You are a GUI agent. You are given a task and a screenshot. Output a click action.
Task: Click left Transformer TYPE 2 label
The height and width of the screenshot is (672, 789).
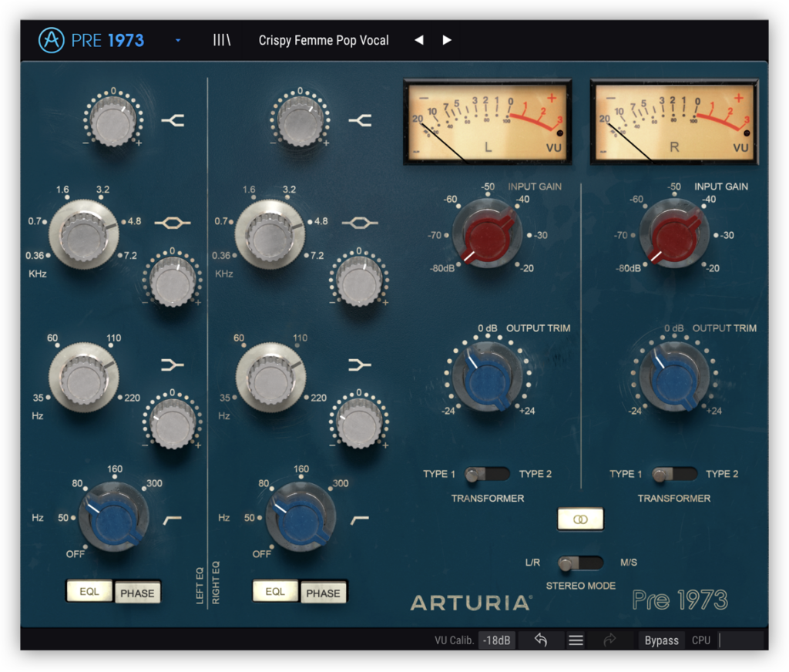tap(535, 474)
